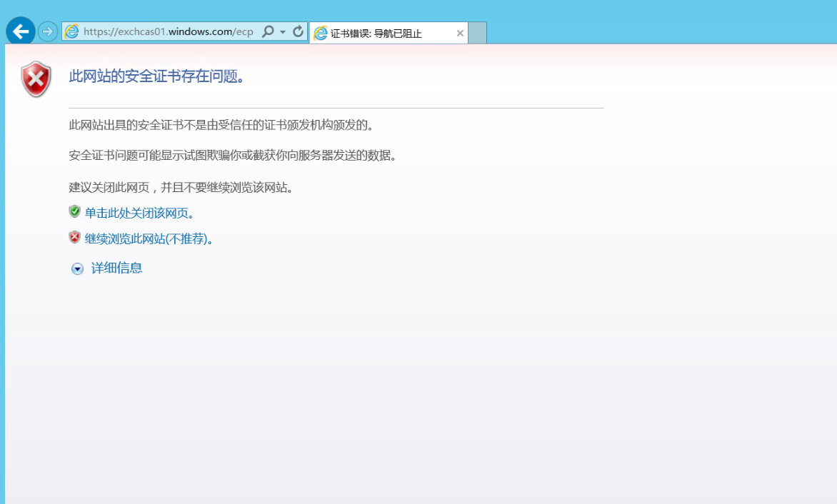Click the magnifier search icon in address bar

pyautogui.click(x=268, y=31)
